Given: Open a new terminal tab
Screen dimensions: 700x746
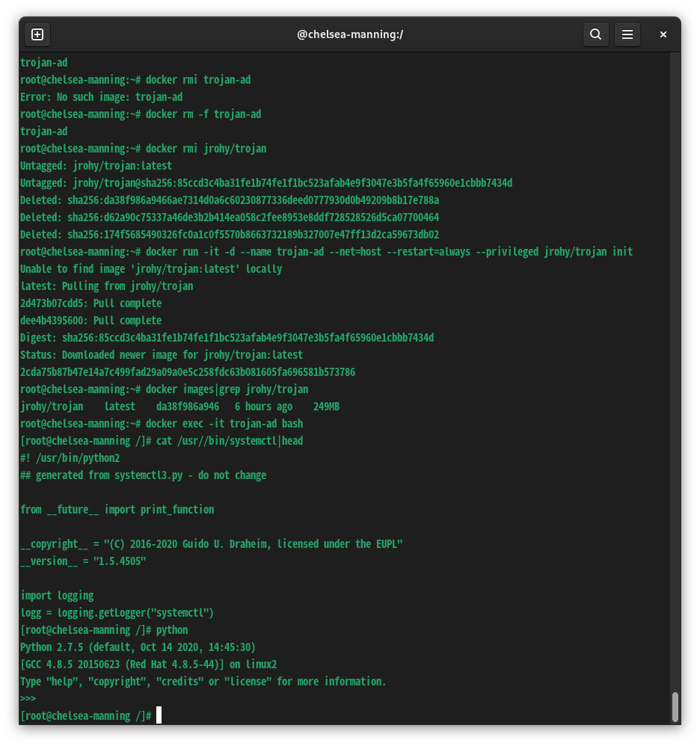Looking at the screenshot, I should (x=37, y=34).
